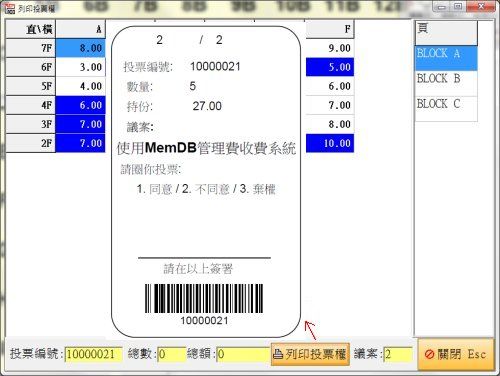The image size is (500, 376).
Task: Click the 投票編號 input field
Action: tap(93, 354)
